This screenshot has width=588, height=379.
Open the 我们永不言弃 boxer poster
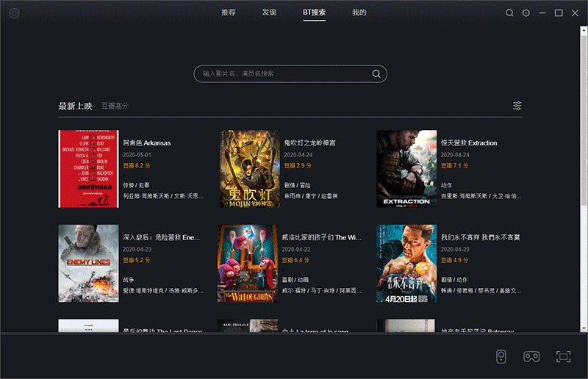406,263
